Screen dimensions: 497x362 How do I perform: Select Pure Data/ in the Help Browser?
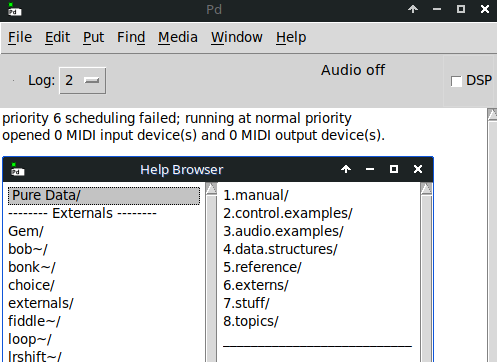(x=104, y=196)
